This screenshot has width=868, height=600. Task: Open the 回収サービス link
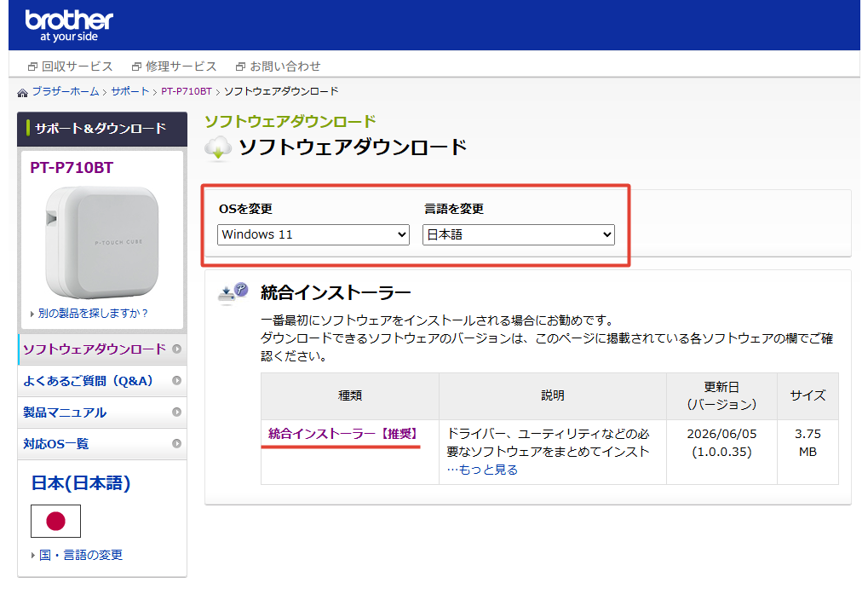coord(71,66)
